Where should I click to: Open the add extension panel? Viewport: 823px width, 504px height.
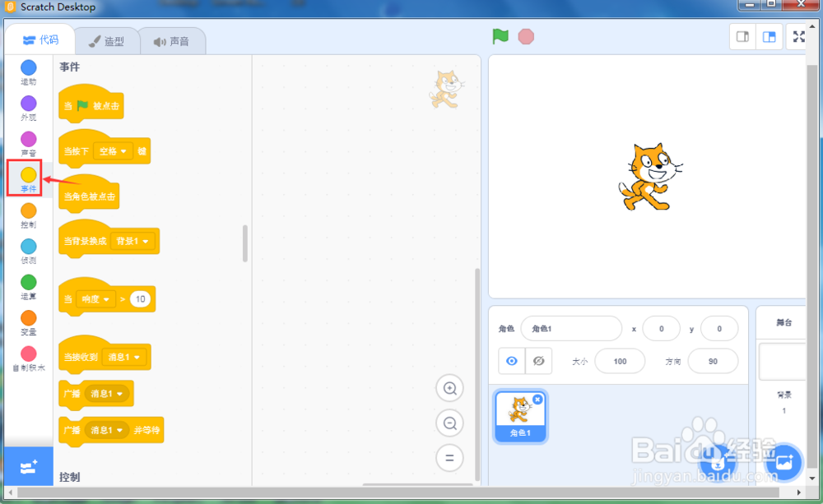tap(28, 466)
